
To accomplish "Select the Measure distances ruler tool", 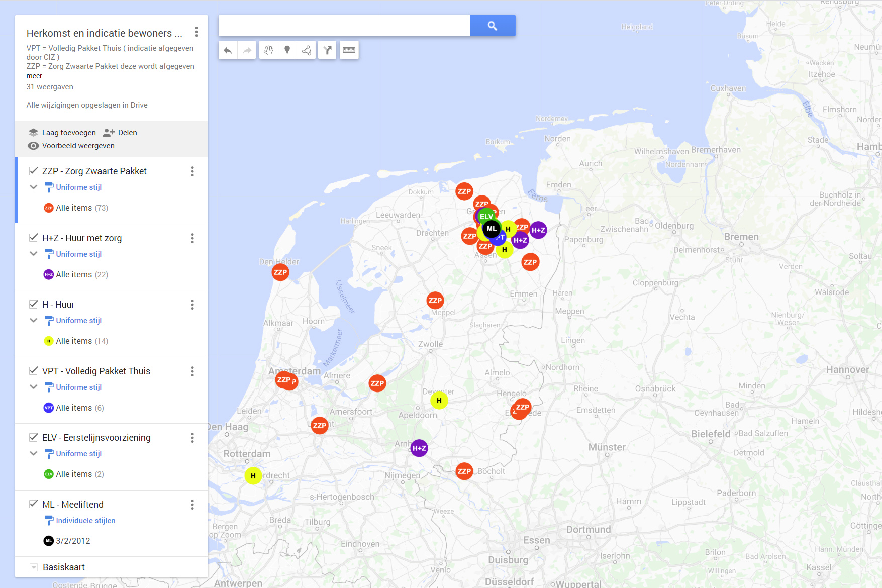I will (349, 50).
